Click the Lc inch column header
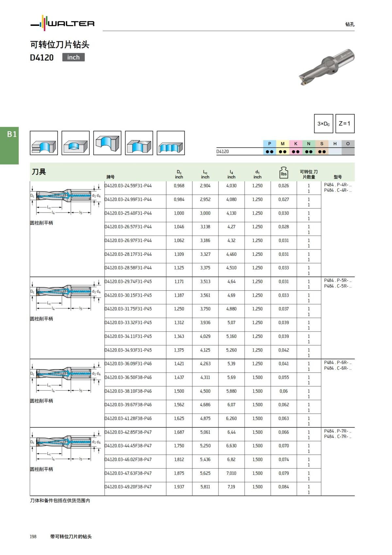Image resolution: width=392 pixels, height=555 pixels. (205, 174)
